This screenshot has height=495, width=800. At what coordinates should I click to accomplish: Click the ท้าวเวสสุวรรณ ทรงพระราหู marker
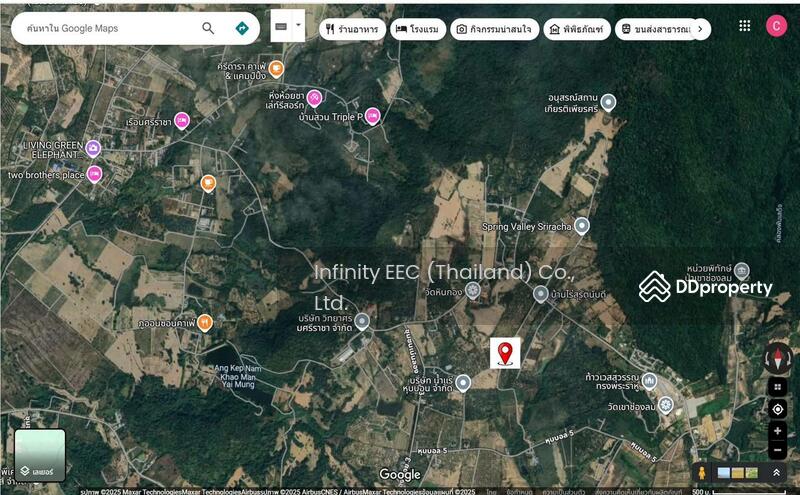[x=649, y=381]
